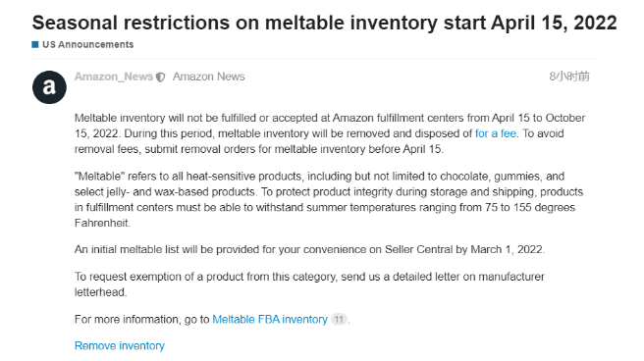Open the Amazon_News username profile
644x361 pixels.
click(114, 77)
